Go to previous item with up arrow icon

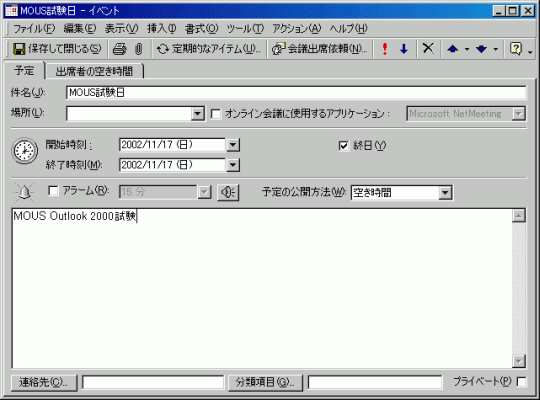tap(453, 49)
